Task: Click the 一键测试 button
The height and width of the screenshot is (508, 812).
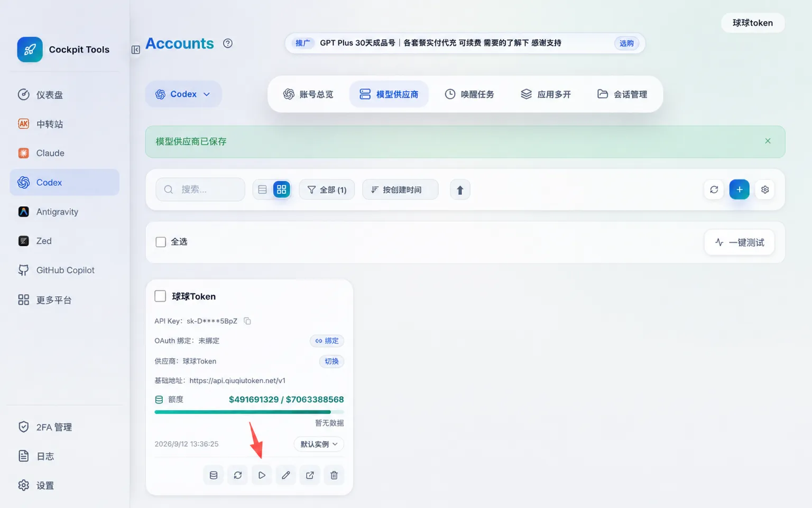Action: (x=739, y=242)
